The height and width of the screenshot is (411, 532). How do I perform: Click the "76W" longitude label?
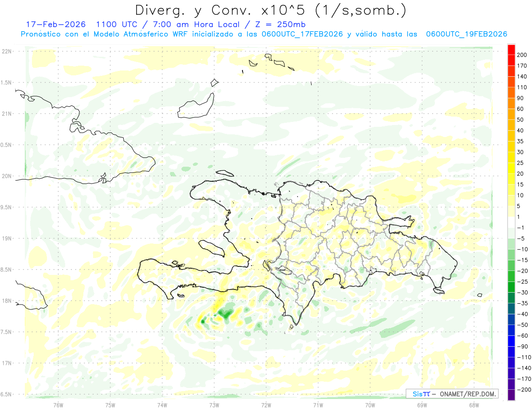(58, 405)
